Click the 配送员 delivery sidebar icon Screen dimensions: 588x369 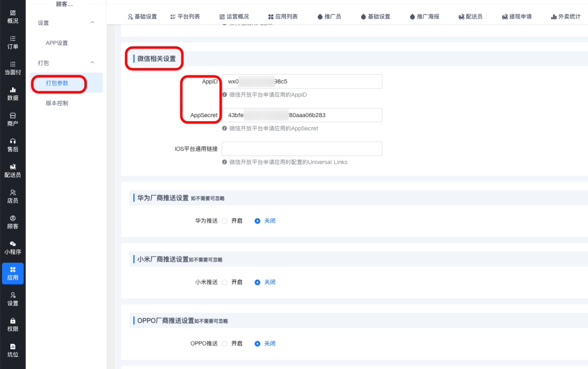(13, 170)
